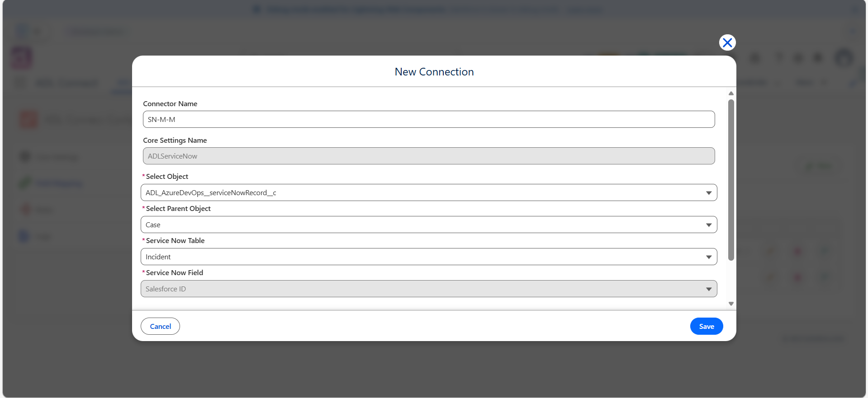868x398 pixels.
Task: Click the Connector Name input field
Action: (429, 119)
